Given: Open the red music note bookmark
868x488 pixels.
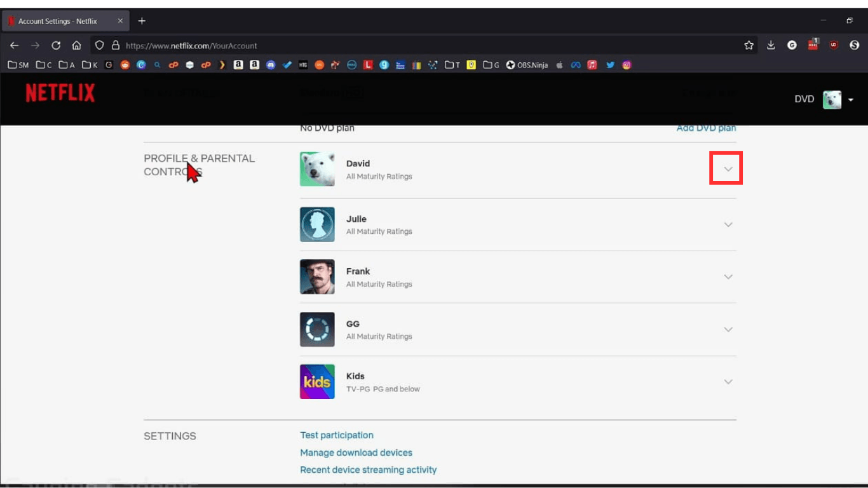Looking at the screenshot, I should [592, 65].
